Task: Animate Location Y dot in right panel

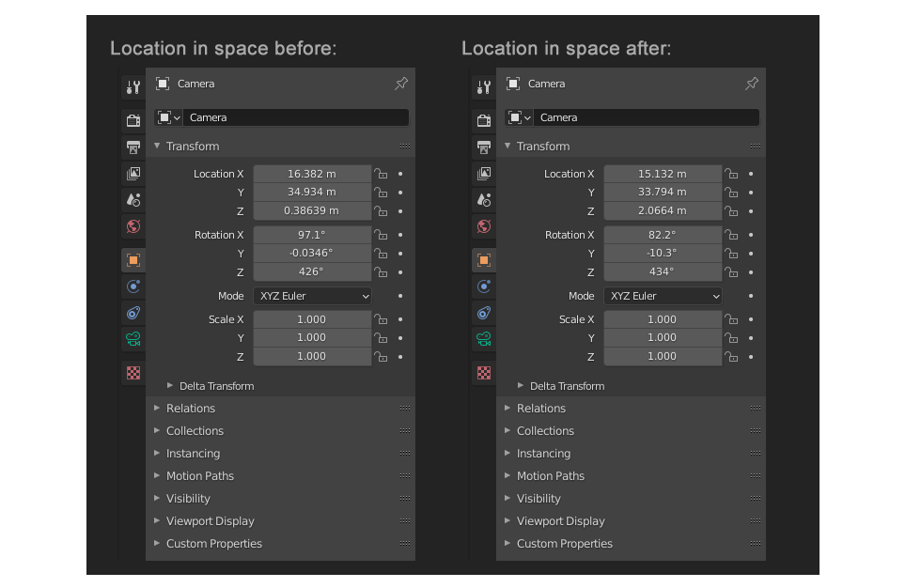Action: [751, 193]
